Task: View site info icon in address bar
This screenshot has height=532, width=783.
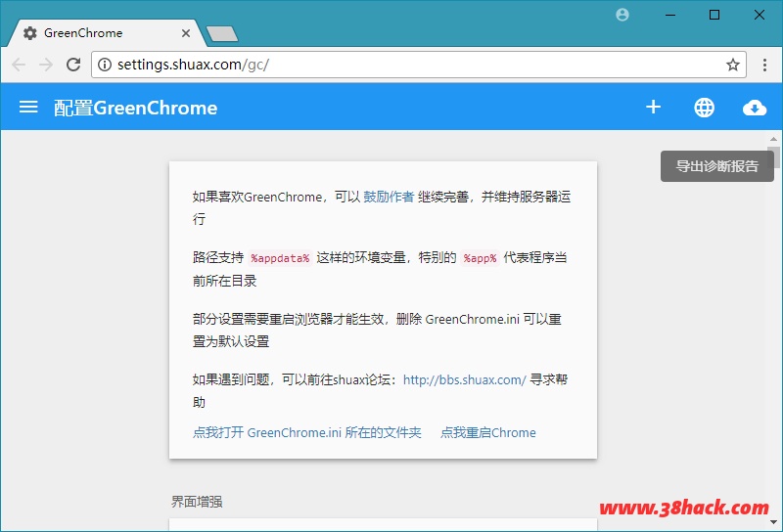Action: (x=105, y=65)
